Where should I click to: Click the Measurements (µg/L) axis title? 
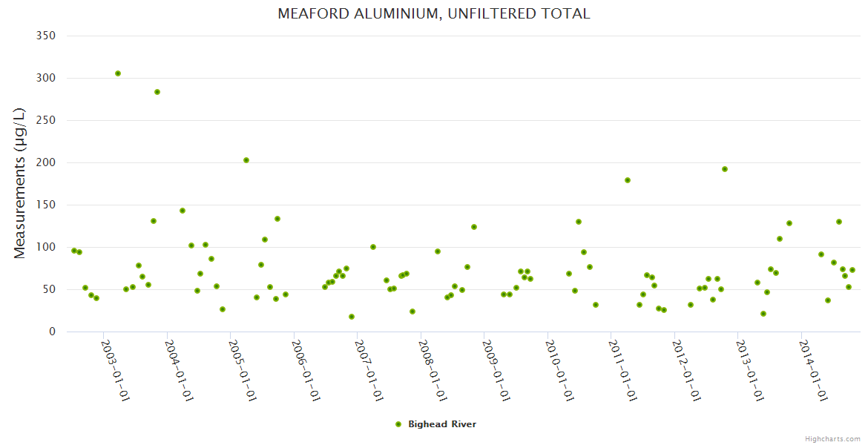pos(20,183)
